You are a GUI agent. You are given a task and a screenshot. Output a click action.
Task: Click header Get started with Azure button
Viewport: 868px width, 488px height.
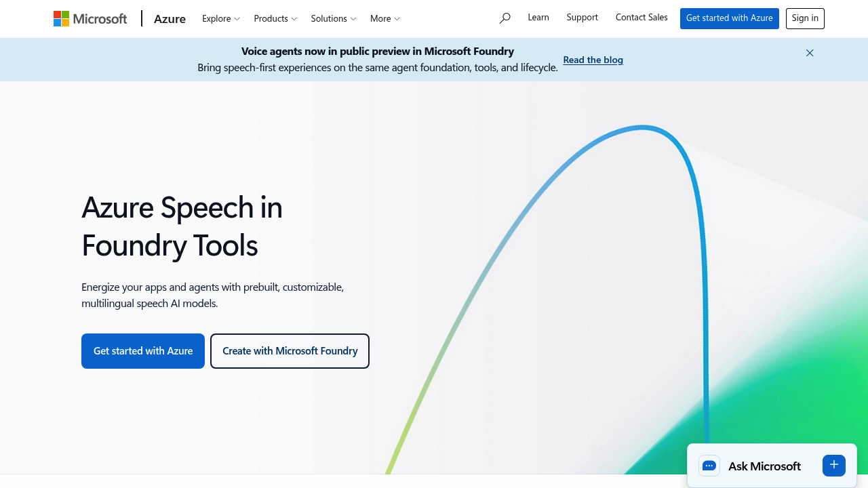[x=730, y=18]
